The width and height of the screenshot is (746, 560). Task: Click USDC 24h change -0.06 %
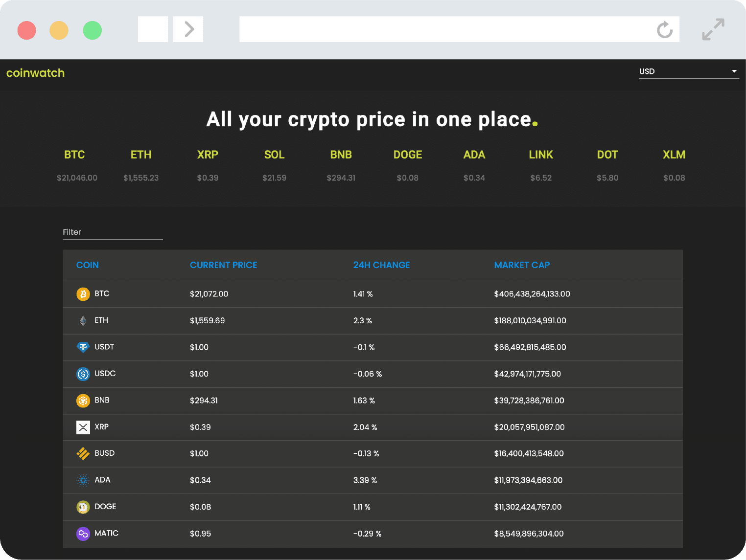click(x=367, y=374)
